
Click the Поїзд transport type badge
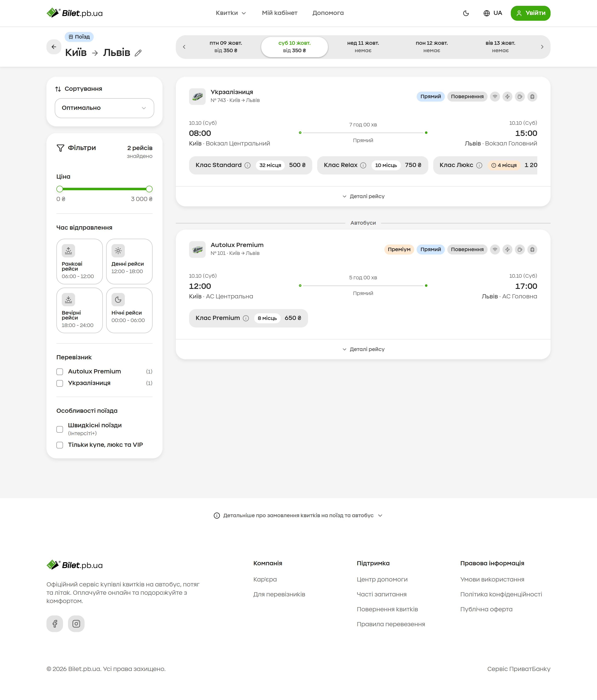click(x=79, y=37)
